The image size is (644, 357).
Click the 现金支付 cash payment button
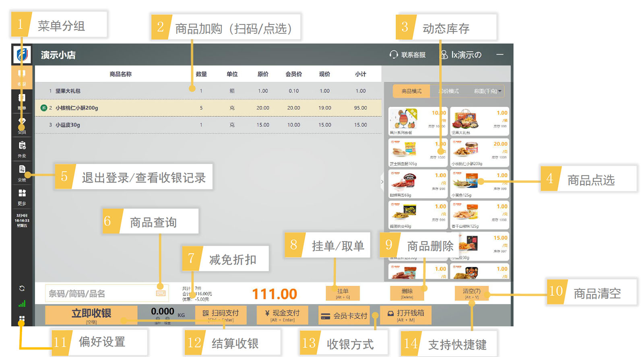coord(282,315)
